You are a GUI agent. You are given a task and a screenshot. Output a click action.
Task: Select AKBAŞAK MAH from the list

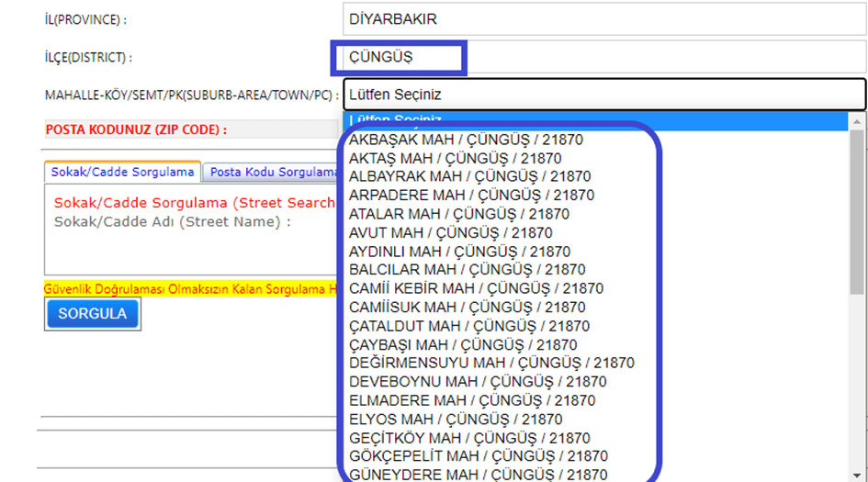[466, 140]
